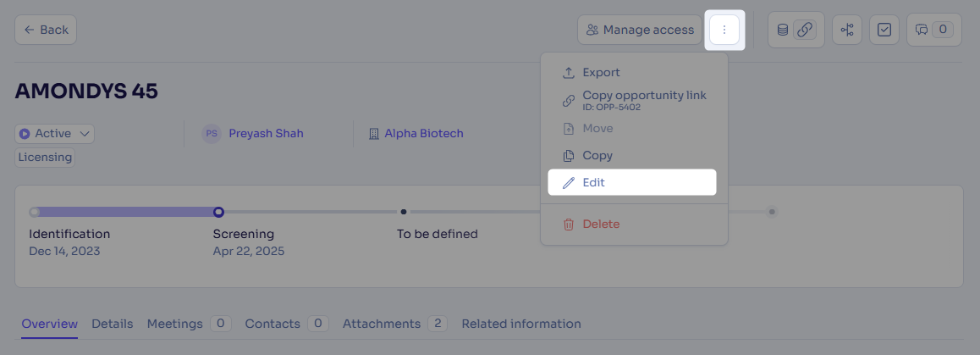Go back using the Back button
980x355 pixels.
[x=46, y=30]
